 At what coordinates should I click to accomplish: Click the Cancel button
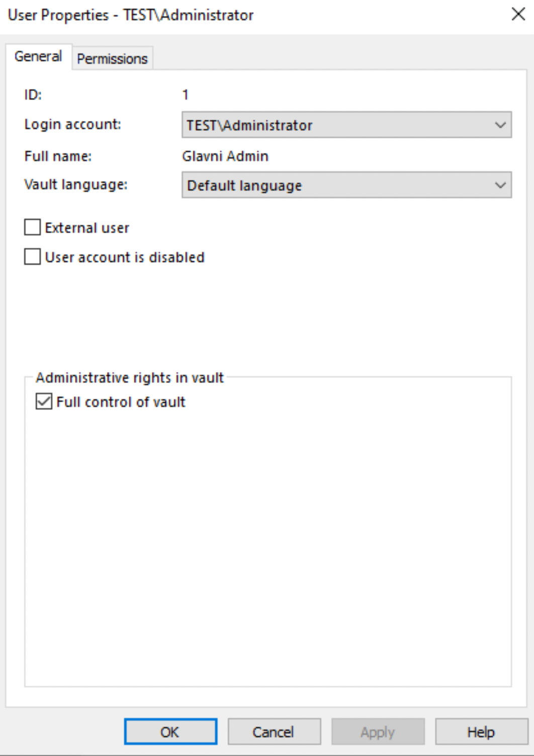(274, 732)
